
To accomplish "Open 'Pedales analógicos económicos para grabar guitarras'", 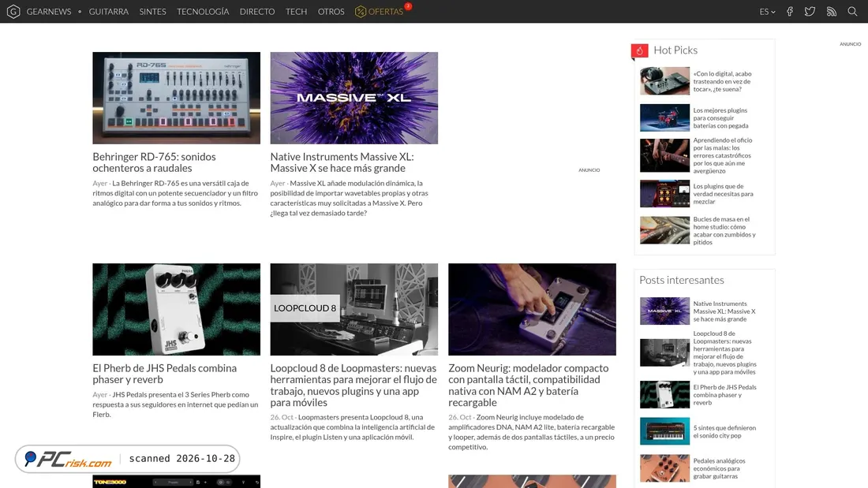I will click(719, 468).
